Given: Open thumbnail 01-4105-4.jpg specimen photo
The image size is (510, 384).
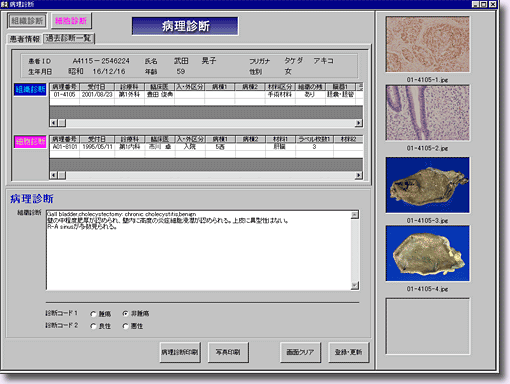Looking at the screenshot, I should (x=428, y=253).
